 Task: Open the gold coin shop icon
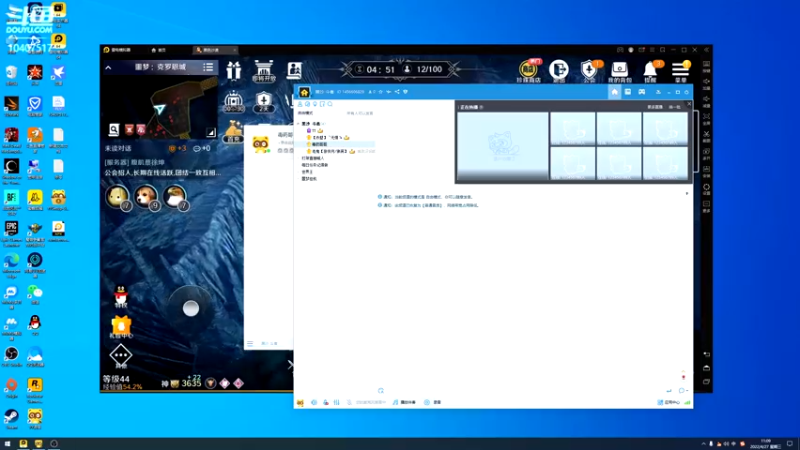[x=529, y=70]
